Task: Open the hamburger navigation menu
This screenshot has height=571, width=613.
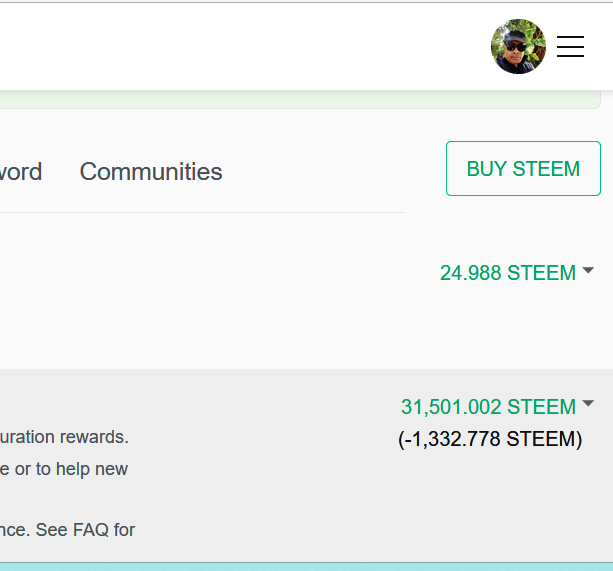Action: point(570,46)
